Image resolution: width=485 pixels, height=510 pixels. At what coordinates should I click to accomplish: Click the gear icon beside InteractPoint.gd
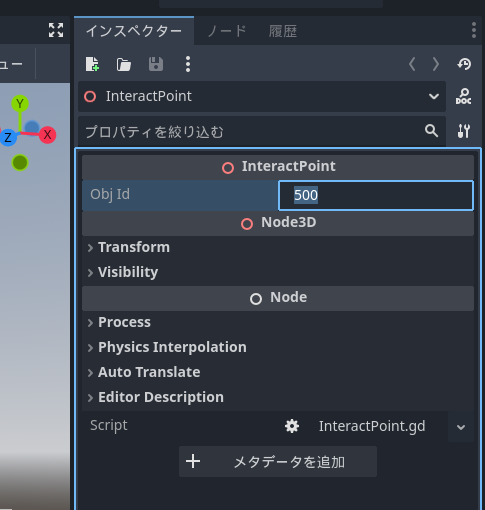pyautogui.click(x=292, y=426)
